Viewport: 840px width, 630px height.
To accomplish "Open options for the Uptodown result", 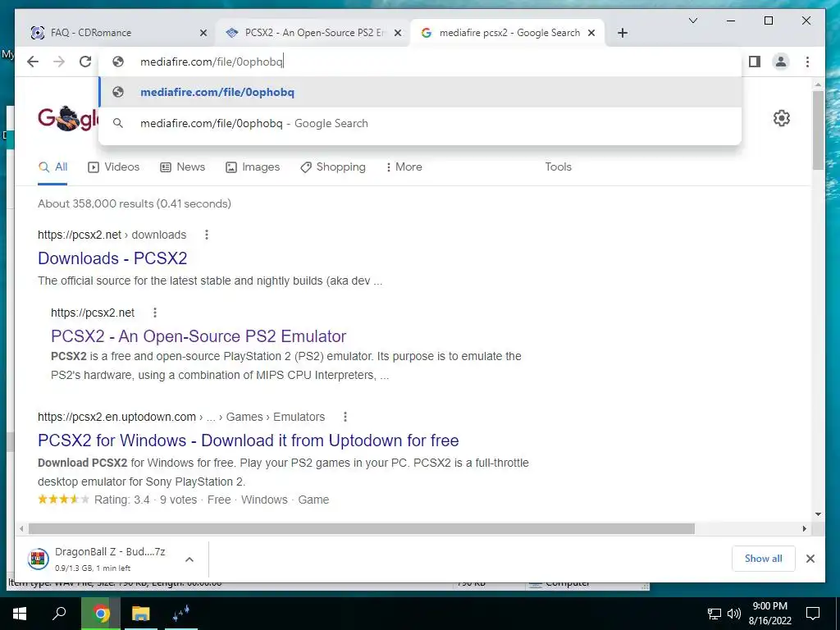I will 345,417.
